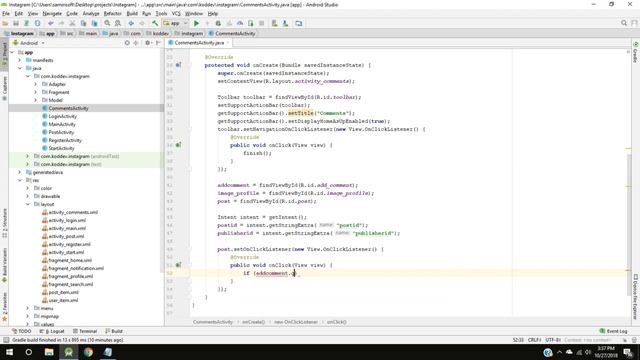Click the Collapse All icon in Project panel
640x360 pixels.
tap(136, 43)
